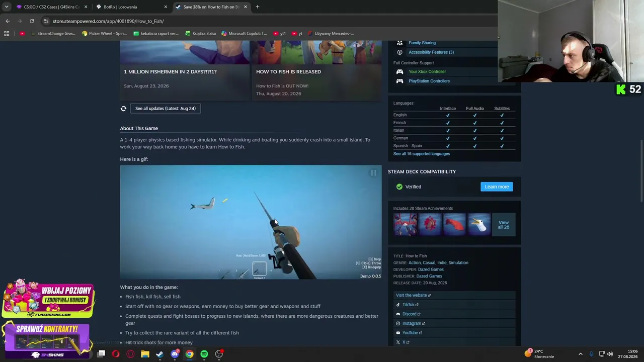The height and width of the screenshot is (362, 644).
Task: Click the page vertical scrollbar
Action: click(641, 171)
